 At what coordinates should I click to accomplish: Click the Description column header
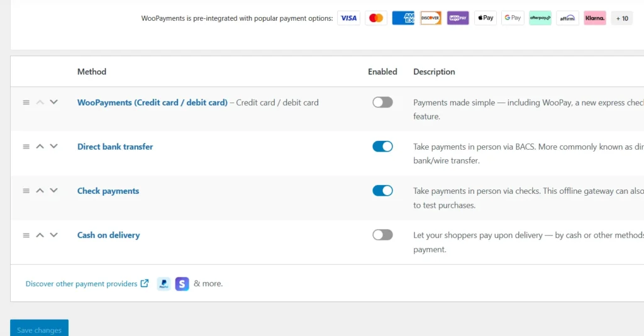434,72
